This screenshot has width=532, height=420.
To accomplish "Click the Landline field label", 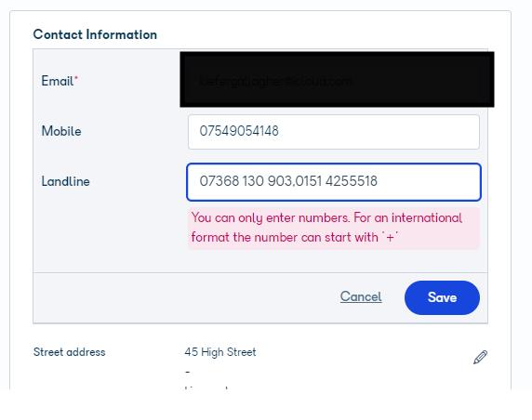I will [x=65, y=181].
